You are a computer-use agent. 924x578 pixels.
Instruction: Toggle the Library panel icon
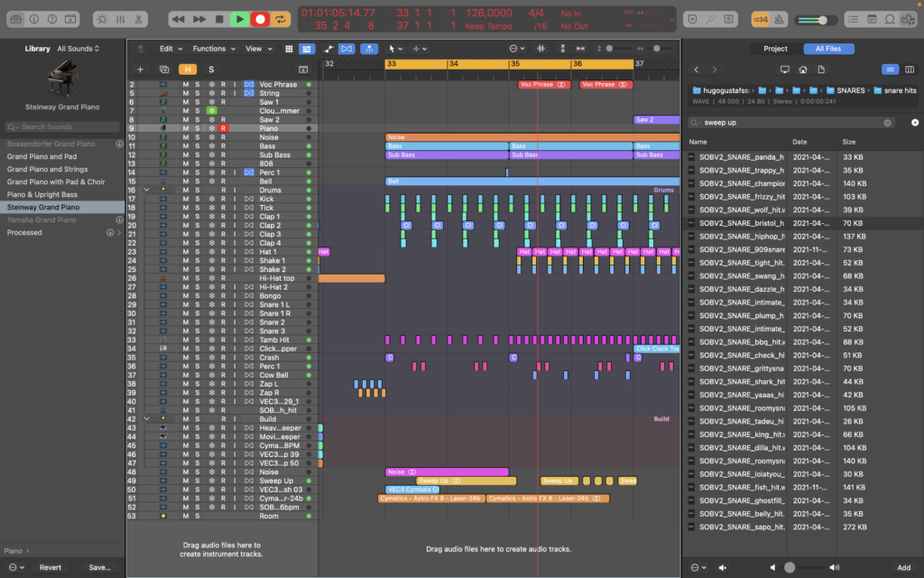coord(16,18)
